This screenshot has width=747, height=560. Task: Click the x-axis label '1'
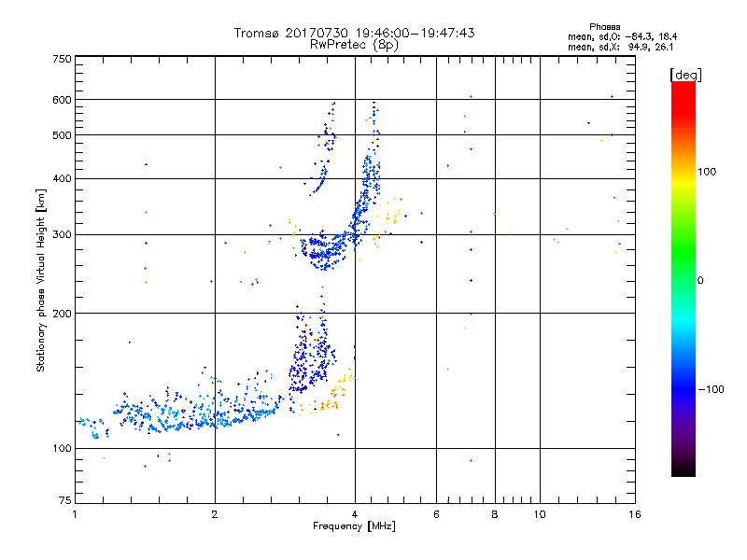pos(75,514)
